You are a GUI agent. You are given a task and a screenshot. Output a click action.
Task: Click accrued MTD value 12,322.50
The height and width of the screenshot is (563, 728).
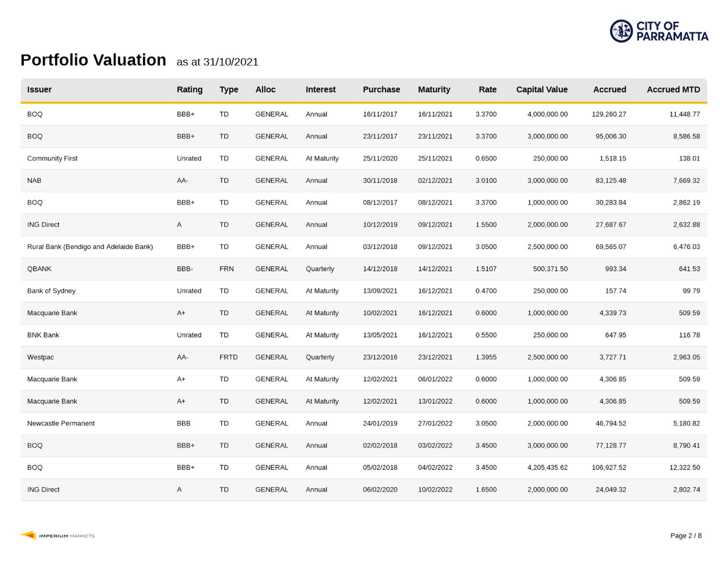[x=685, y=467]
